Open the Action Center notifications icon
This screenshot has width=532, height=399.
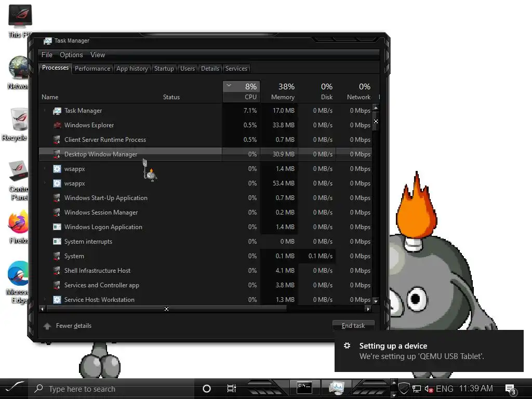click(x=511, y=389)
